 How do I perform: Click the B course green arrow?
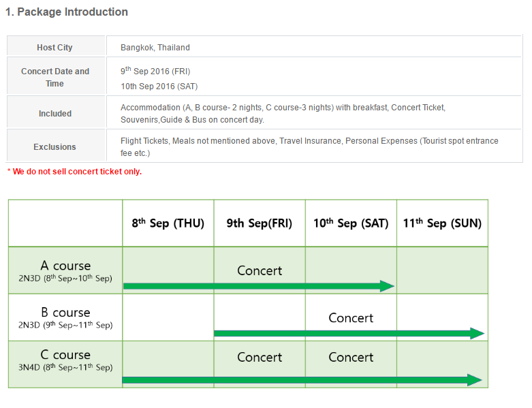(349, 333)
